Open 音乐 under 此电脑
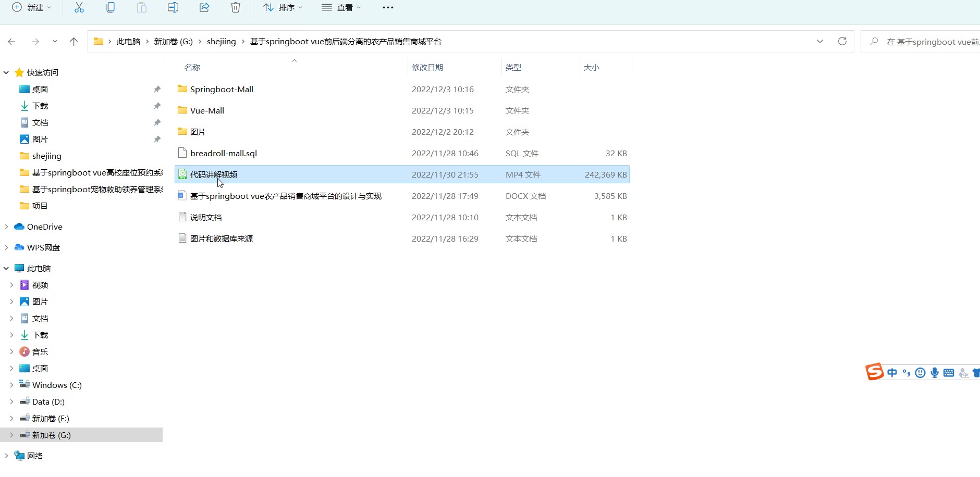Screen dimensions: 980x477 [x=40, y=352]
